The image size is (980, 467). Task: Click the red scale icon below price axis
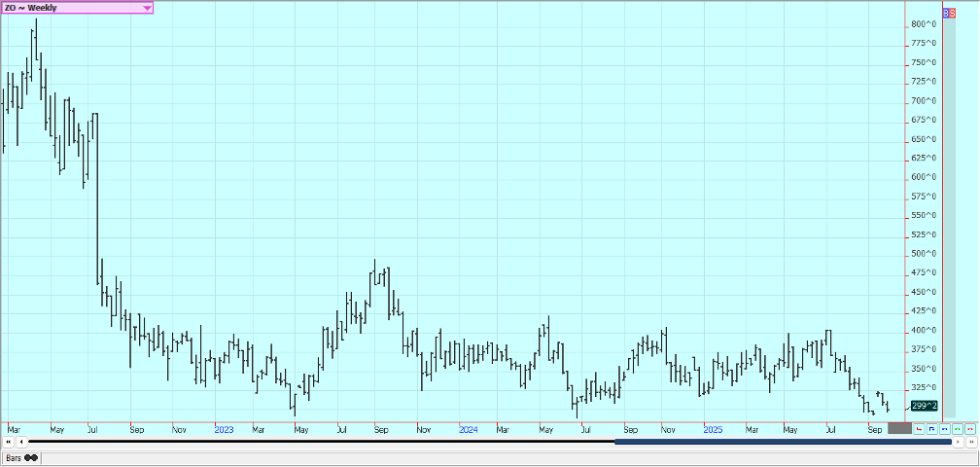(919, 428)
